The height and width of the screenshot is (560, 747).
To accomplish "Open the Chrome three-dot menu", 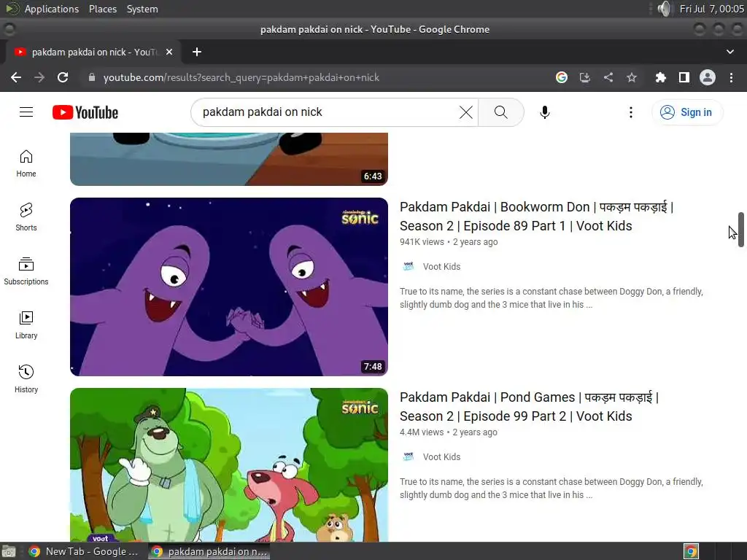I will point(731,77).
